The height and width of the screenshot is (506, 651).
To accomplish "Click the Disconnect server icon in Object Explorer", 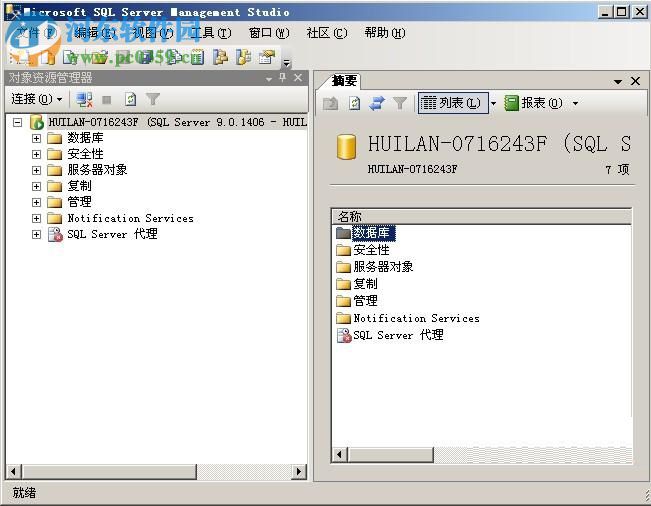I will (x=84, y=99).
